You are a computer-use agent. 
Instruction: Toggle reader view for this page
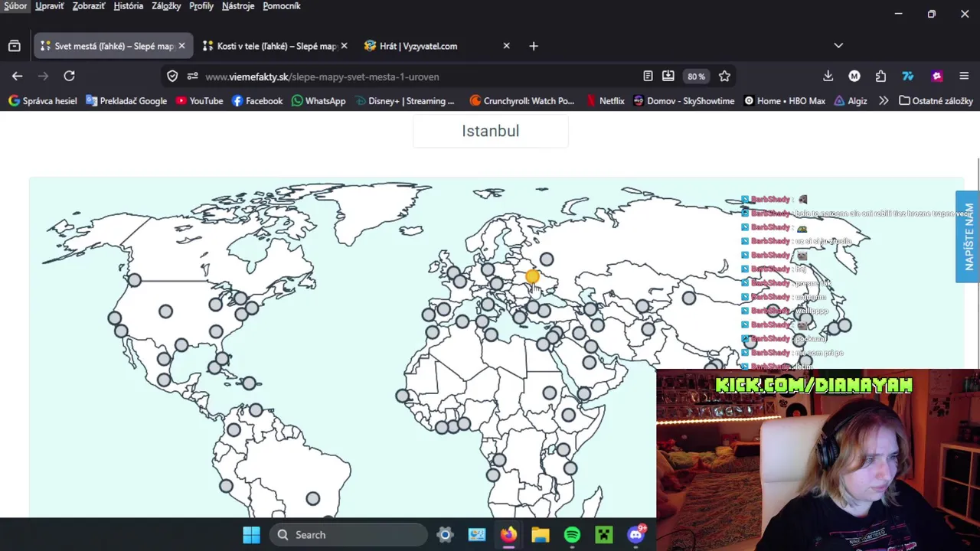click(648, 76)
